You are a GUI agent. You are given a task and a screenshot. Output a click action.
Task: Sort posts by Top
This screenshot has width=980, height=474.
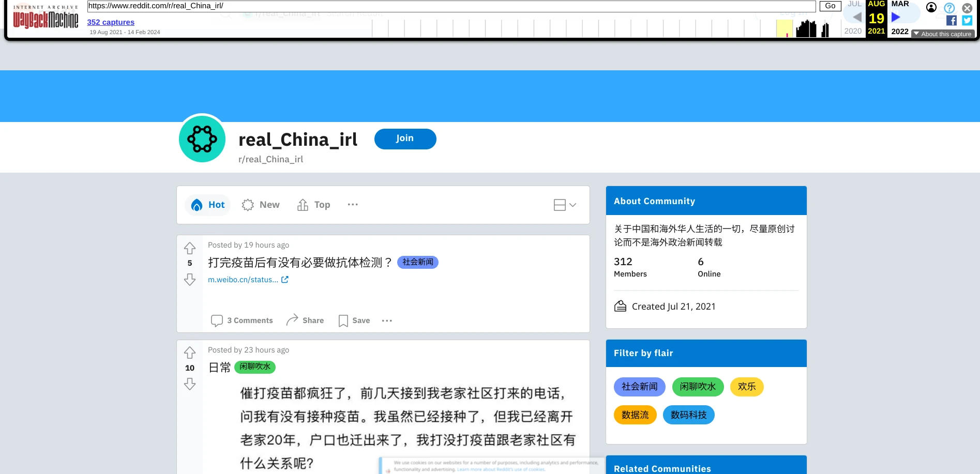pyautogui.click(x=314, y=205)
